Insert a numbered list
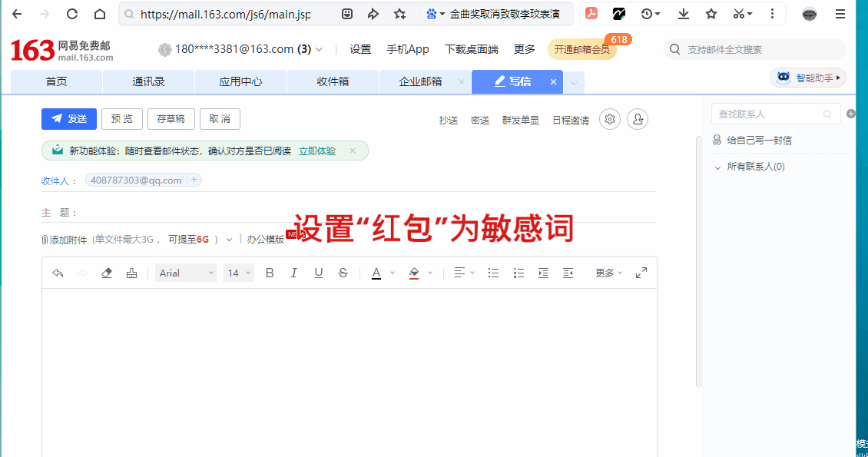868x457 pixels. pyautogui.click(x=518, y=273)
